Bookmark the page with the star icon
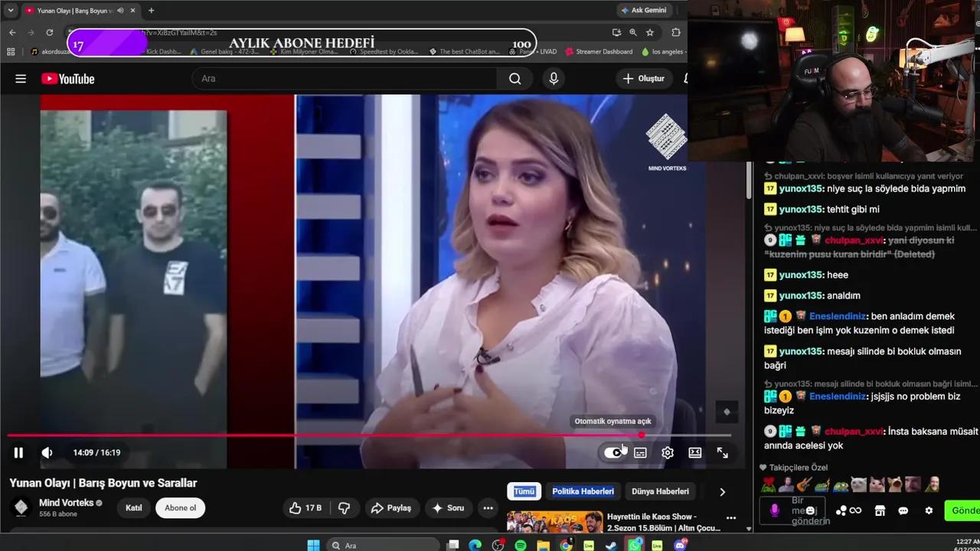Screen dimensions: 980x551 pyautogui.click(x=650, y=32)
